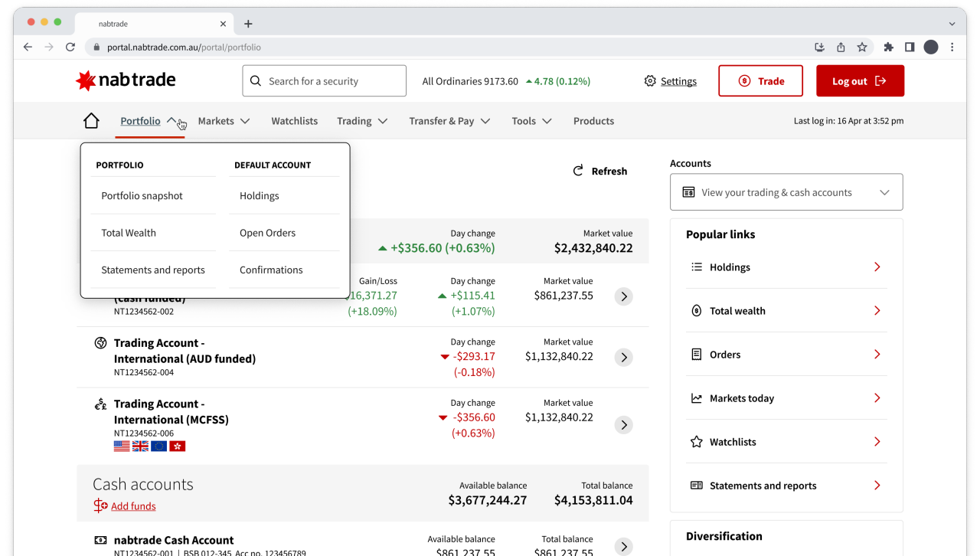
Task: Click the total balance $4,153,811.04
Action: coord(593,500)
